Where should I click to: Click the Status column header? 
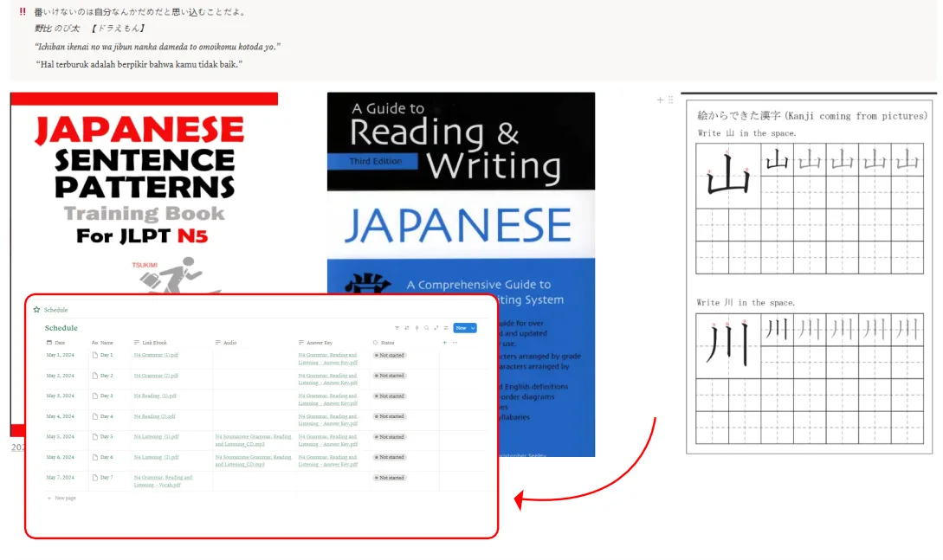[384, 343]
